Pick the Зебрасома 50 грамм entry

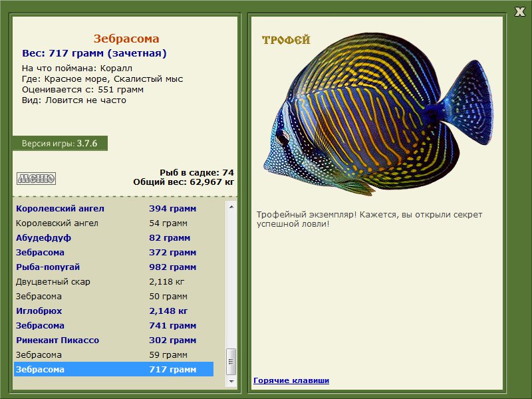tap(114, 296)
